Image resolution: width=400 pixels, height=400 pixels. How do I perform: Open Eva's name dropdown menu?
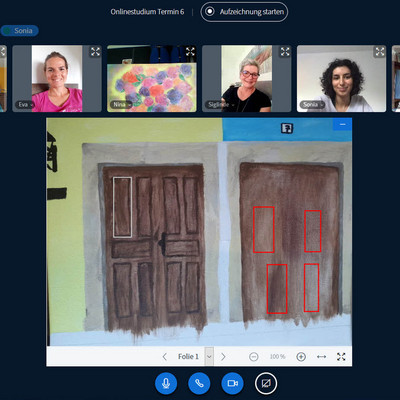(x=24, y=105)
